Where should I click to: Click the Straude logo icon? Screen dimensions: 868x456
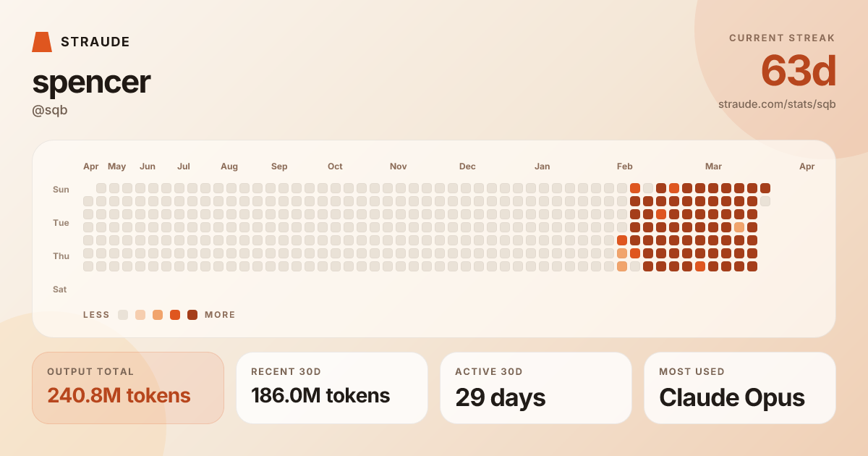coord(42,42)
